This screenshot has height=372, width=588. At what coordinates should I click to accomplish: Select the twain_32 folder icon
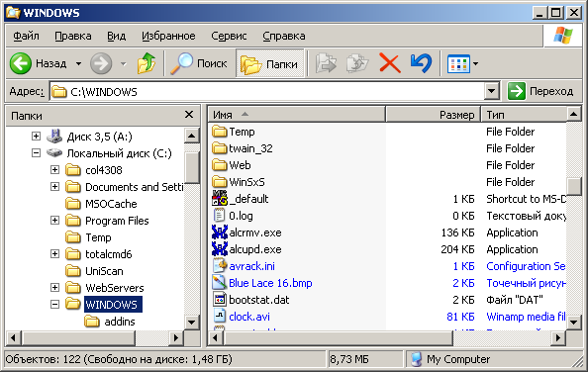[x=220, y=148]
